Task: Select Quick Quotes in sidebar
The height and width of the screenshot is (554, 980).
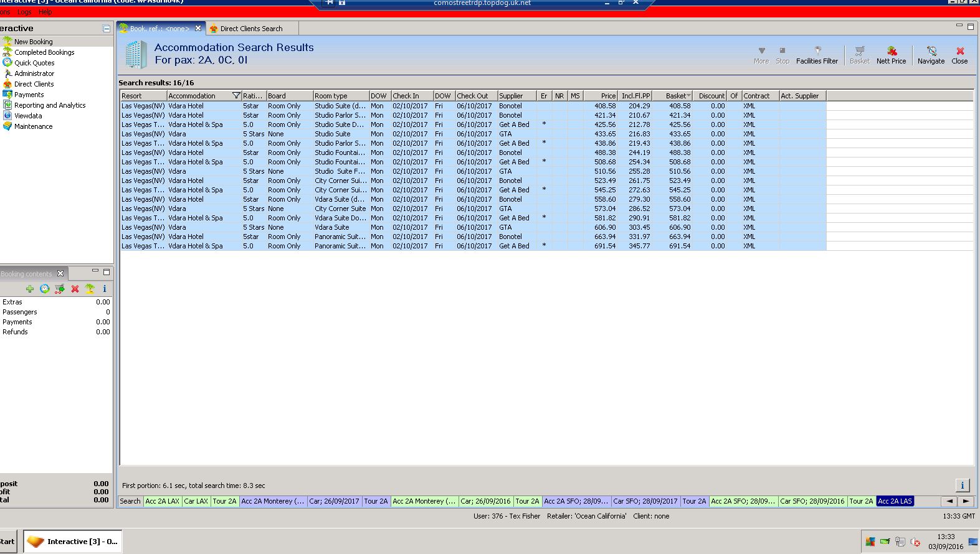Action: 34,63
